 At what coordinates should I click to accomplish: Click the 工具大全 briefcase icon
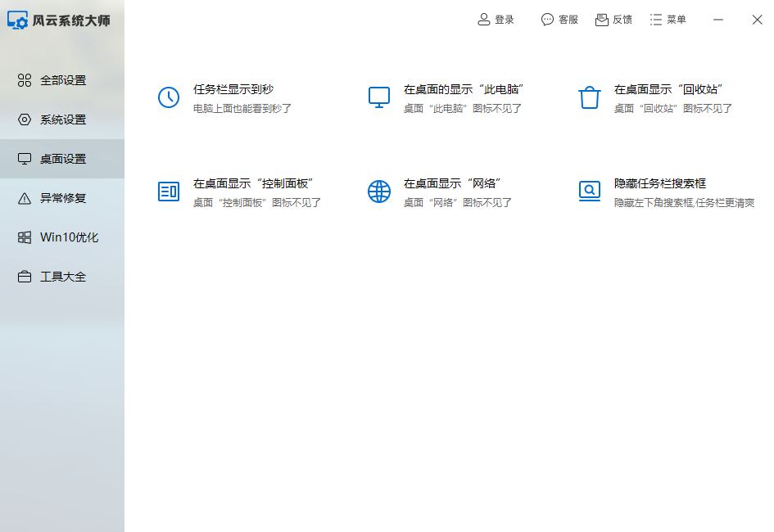[x=25, y=277]
